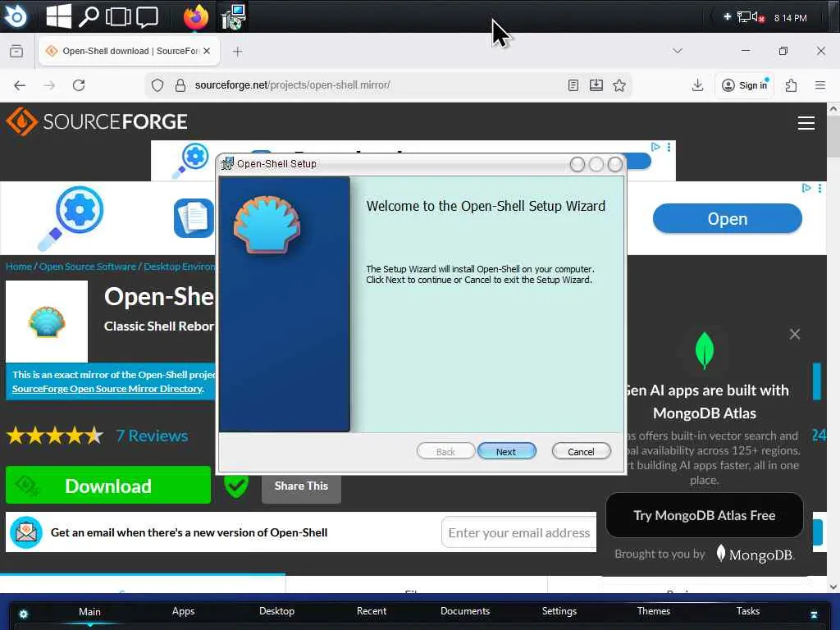Open a new browser tab
Image resolution: width=840 pixels, height=630 pixels.
[237, 52]
